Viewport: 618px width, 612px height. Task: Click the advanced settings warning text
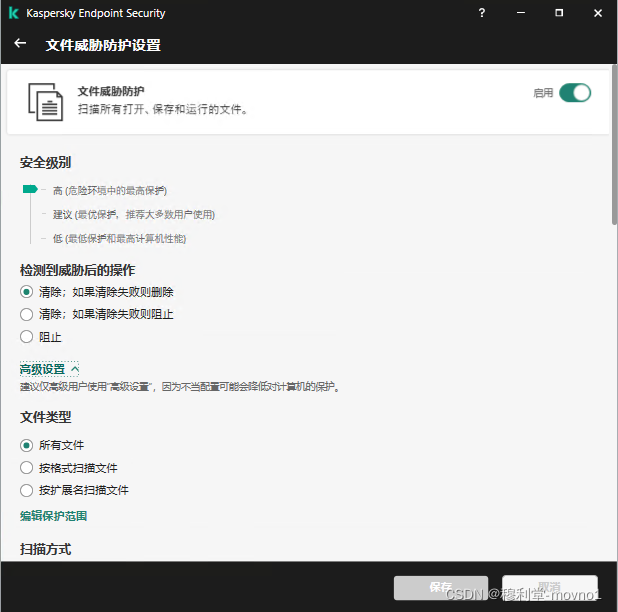point(180,387)
